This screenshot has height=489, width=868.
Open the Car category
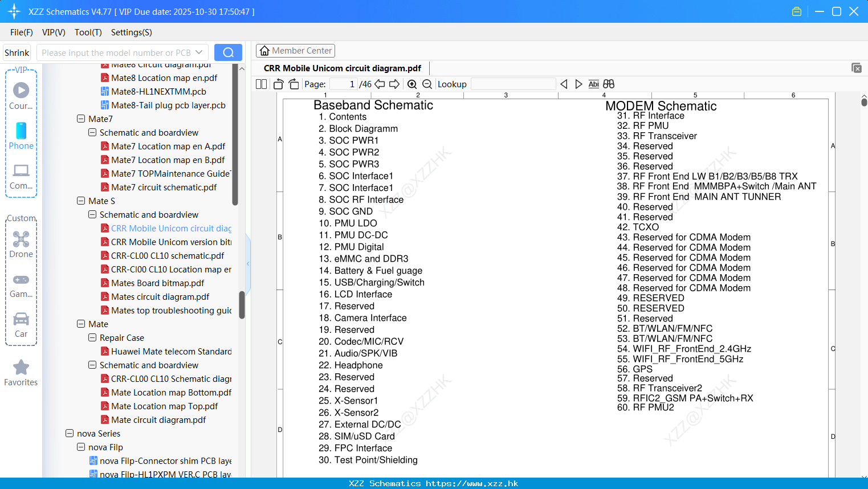point(21,325)
